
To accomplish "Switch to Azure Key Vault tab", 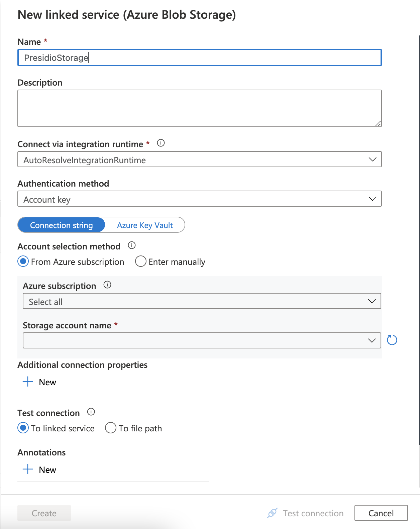I will tap(145, 225).
